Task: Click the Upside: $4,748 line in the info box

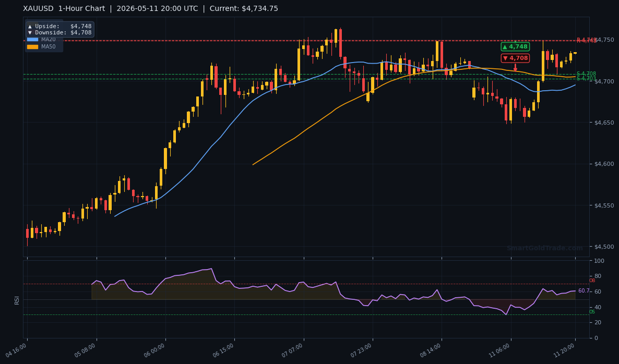Action: click(x=59, y=27)
